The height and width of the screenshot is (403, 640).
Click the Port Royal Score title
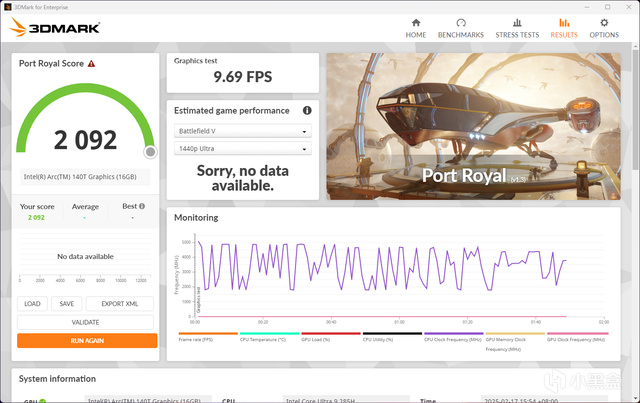(x=51, y=64)
